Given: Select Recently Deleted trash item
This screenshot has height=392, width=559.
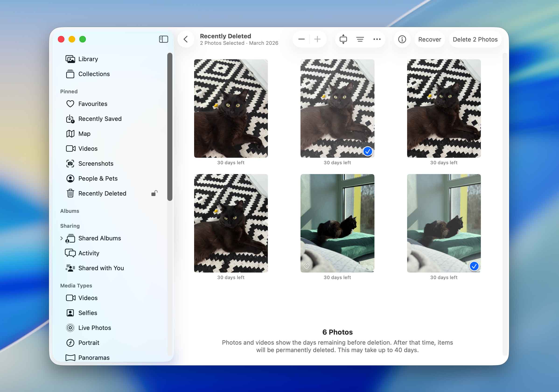Looking at the screenshot, I should click(x=112, y=194).
